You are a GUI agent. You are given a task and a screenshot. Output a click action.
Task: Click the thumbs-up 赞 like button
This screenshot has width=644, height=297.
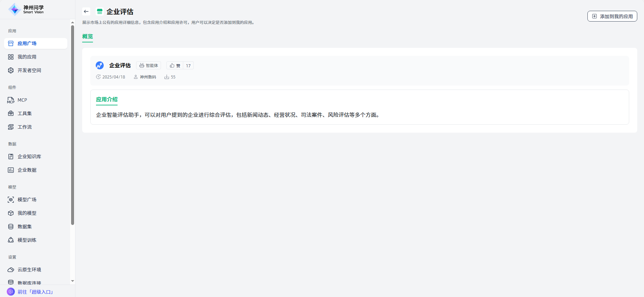tap(175, 66)
